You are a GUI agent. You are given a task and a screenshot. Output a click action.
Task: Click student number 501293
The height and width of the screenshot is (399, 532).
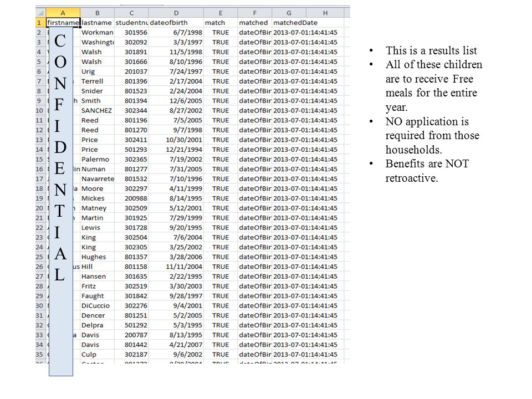[x=132, y=150]
